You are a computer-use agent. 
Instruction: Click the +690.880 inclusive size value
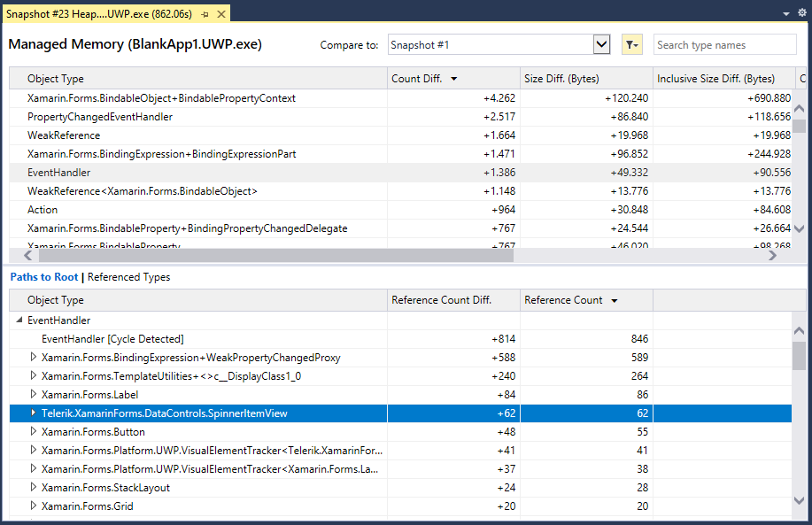[769, 98]
